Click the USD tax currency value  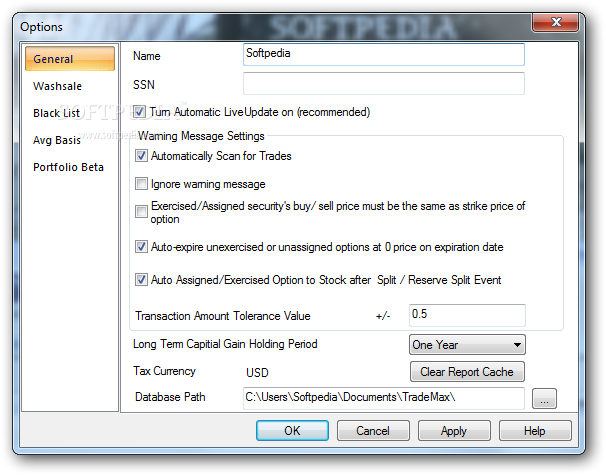click(x=257, y=373)
